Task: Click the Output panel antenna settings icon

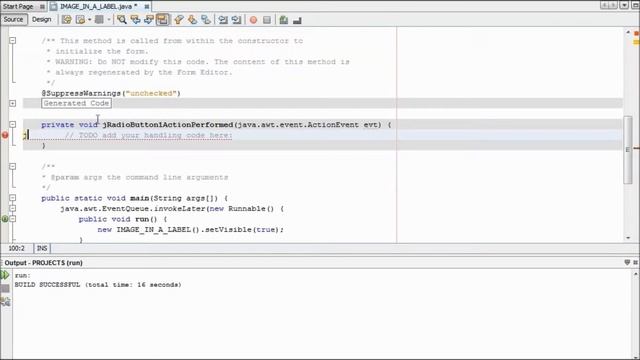Action: (x=5, y=302)
